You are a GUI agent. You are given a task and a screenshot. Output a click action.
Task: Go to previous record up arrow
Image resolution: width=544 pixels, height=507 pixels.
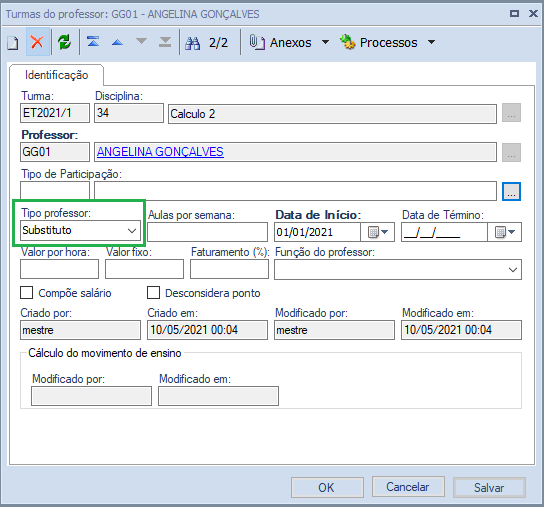point(117,43)
